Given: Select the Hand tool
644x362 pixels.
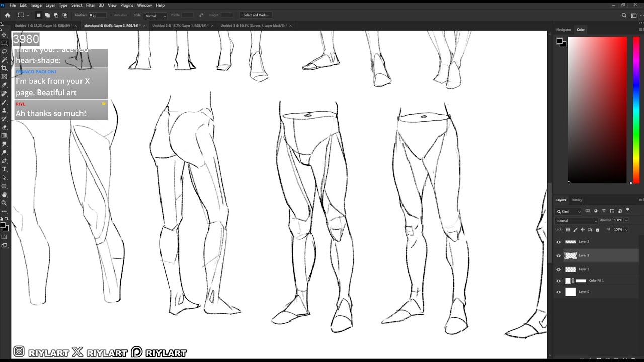Looking at the screenshot, I should (x=4, y=195).
